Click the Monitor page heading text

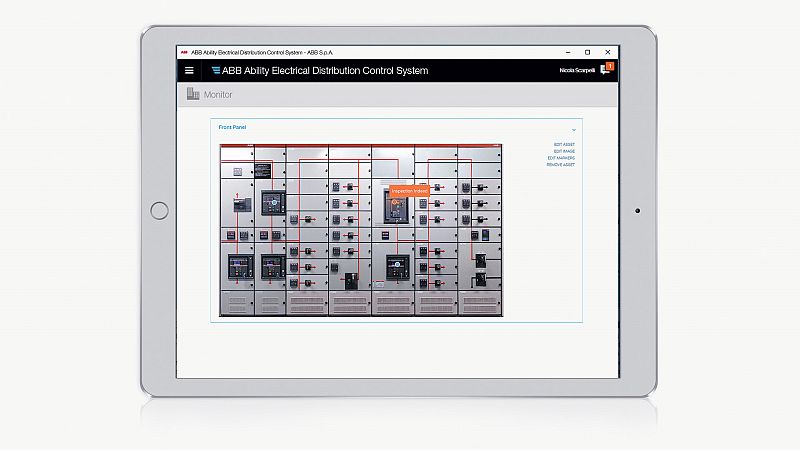(218, 94)
